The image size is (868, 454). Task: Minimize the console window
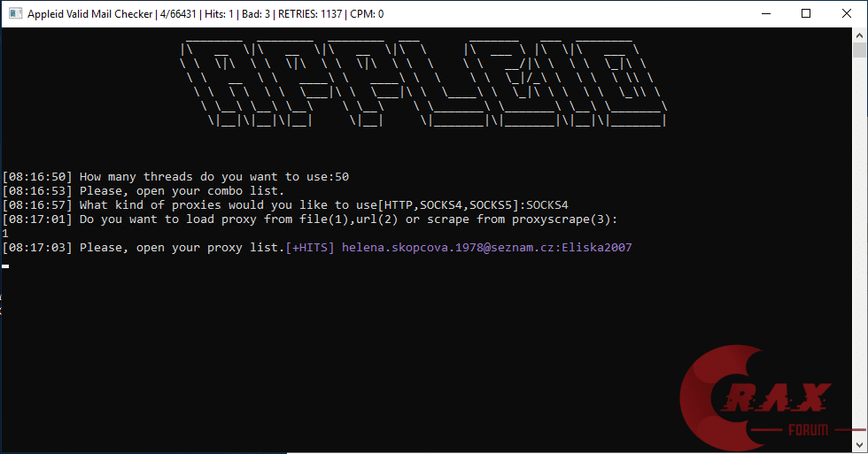click(x=766, y=14)
